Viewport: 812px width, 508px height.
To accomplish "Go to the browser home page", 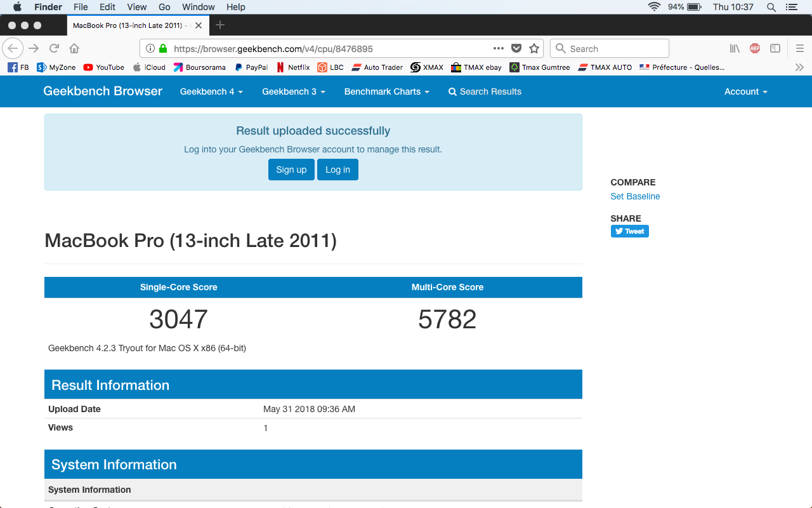I will coord(74,48).
